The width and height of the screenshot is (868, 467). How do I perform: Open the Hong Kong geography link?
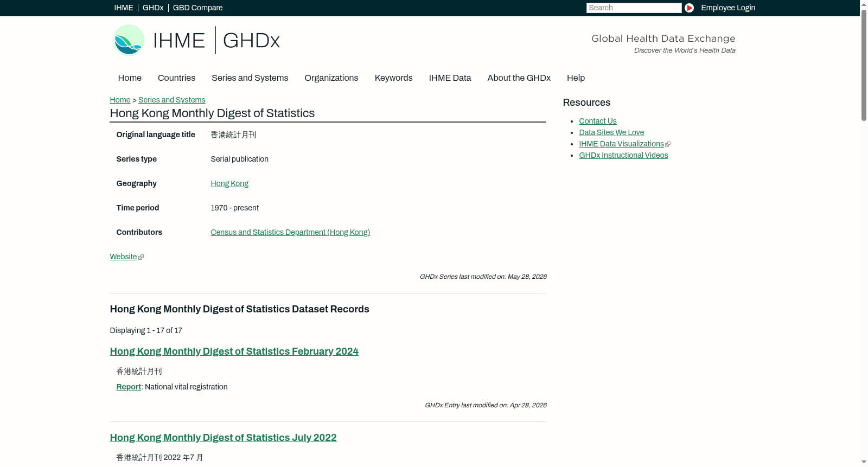(229, 183)
